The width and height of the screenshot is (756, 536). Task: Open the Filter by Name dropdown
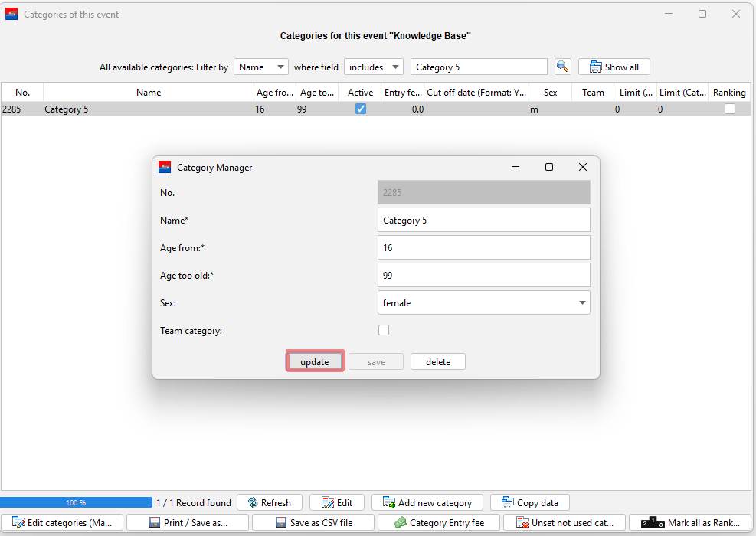[x=260, y=67]
